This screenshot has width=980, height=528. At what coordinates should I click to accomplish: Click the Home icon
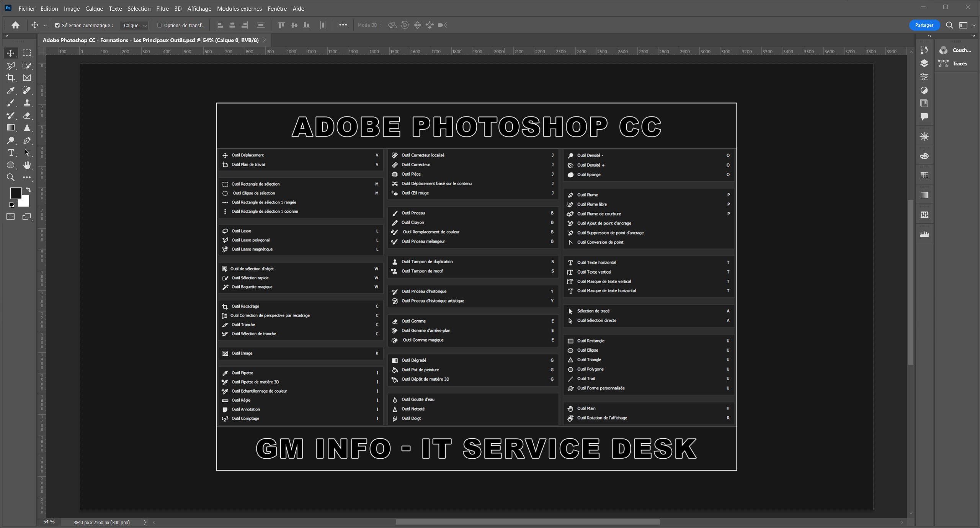click(x=15, y=25)
